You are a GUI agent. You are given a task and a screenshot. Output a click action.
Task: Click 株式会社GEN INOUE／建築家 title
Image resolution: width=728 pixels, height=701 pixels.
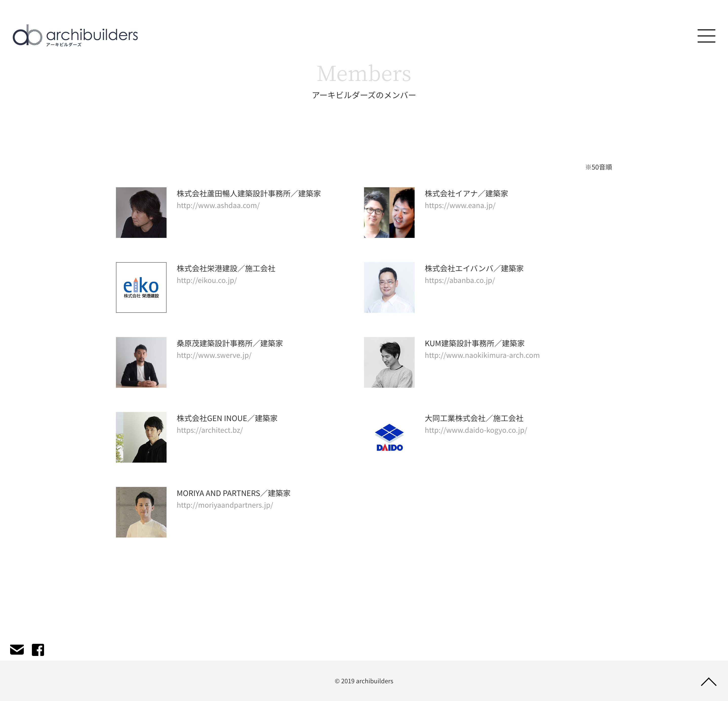pyautogui.click(x=227, y=418)
